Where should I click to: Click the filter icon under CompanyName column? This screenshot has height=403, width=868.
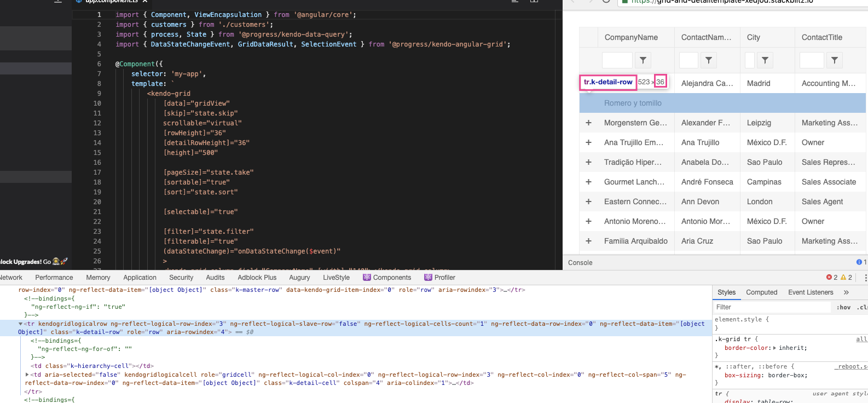pos(643,60)
